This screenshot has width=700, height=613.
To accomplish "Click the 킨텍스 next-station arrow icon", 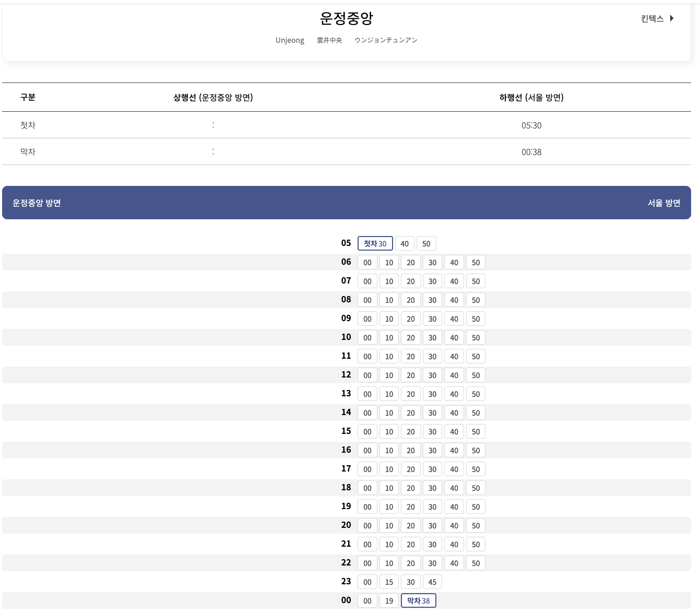I will coord(672,18).
